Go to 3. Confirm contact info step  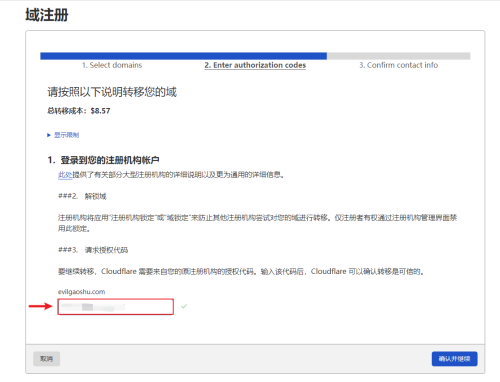click(398, 65)
